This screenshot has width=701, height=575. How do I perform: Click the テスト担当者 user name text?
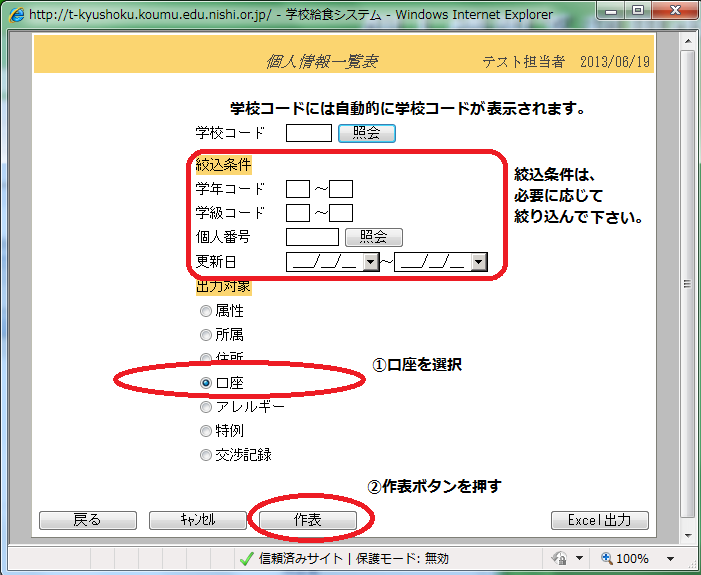[524, 61]
